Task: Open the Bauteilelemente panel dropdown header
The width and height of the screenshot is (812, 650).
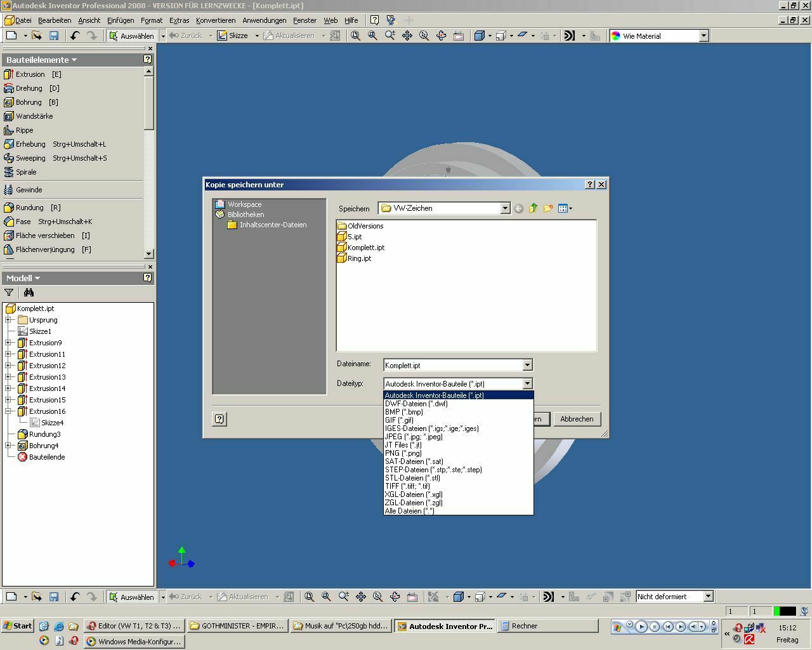Action: 41,60
